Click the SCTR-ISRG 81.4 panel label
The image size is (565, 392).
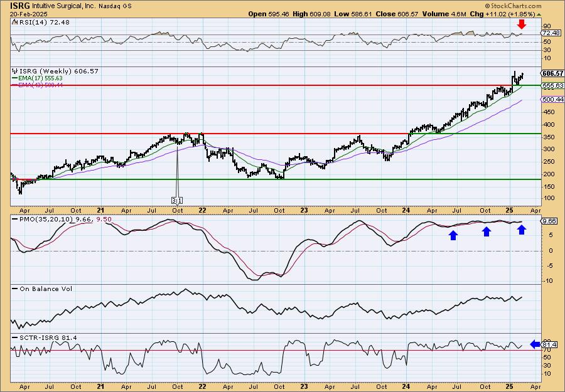click(x=47, y=337)
